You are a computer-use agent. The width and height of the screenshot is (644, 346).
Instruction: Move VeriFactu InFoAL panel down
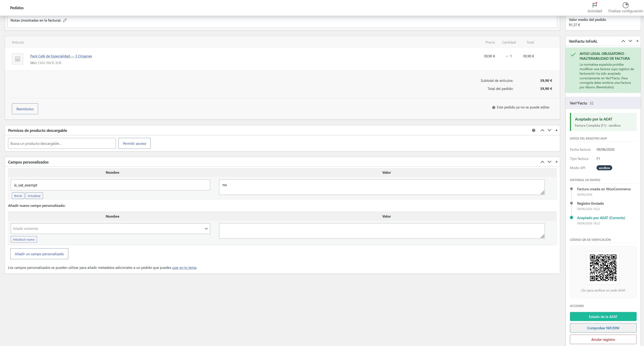pos(630,41)
